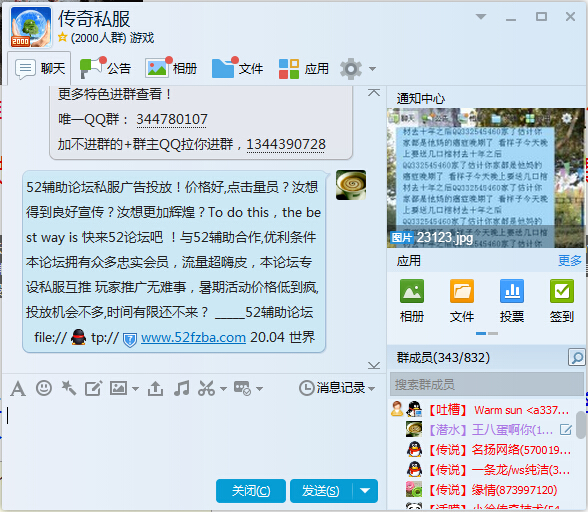The height and width of the screenshot is (512, 588).
Task: Switch to the 公告 announcements tab
Action: [105, 69]
